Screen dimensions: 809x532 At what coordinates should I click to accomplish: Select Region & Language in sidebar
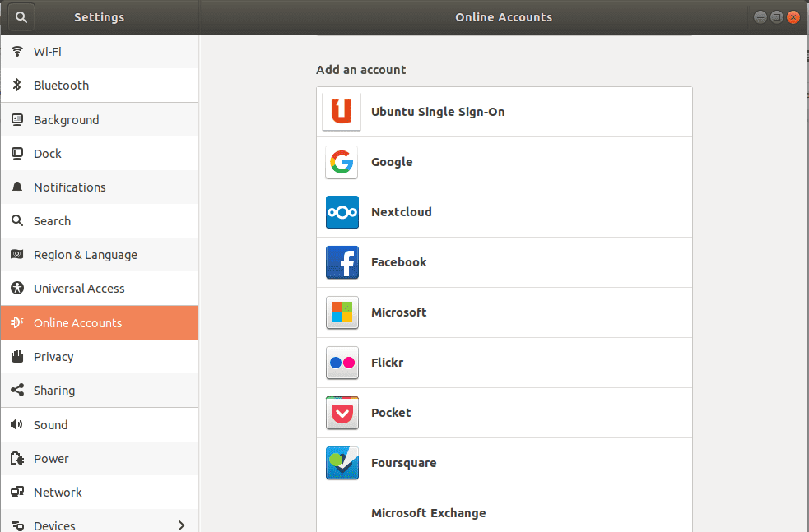[85, 255]
